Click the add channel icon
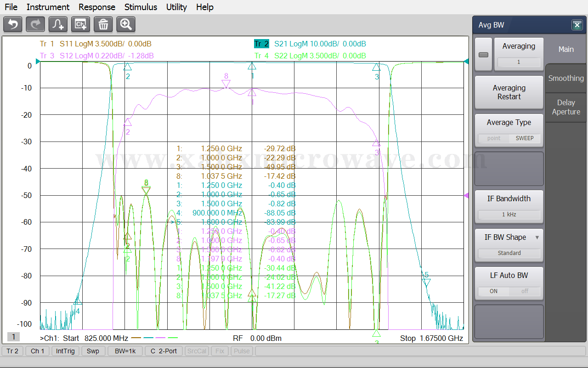 (x=80, y=24)
